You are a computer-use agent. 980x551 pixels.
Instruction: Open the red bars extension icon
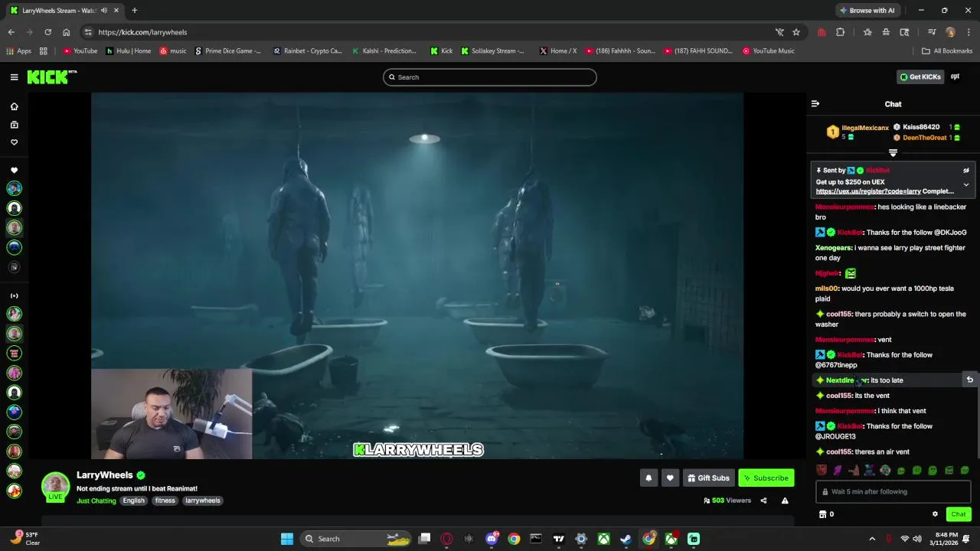click(x=822, y=32)
